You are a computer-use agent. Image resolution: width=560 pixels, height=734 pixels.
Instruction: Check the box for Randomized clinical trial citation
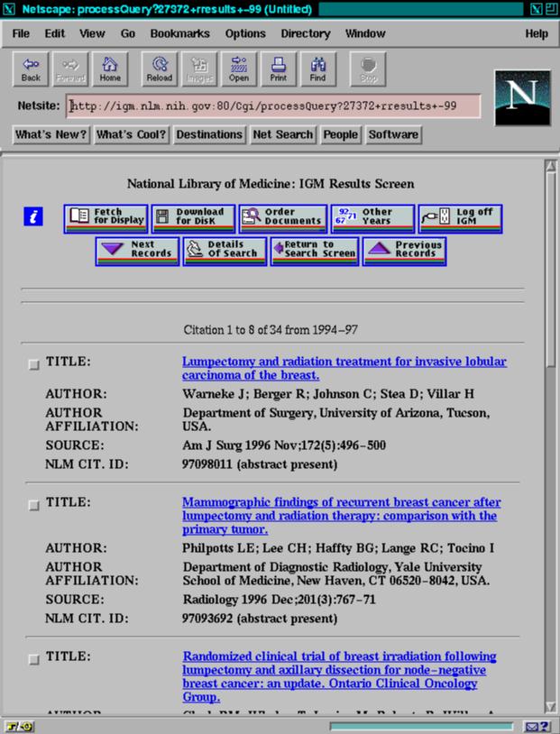tap(33, 659)
